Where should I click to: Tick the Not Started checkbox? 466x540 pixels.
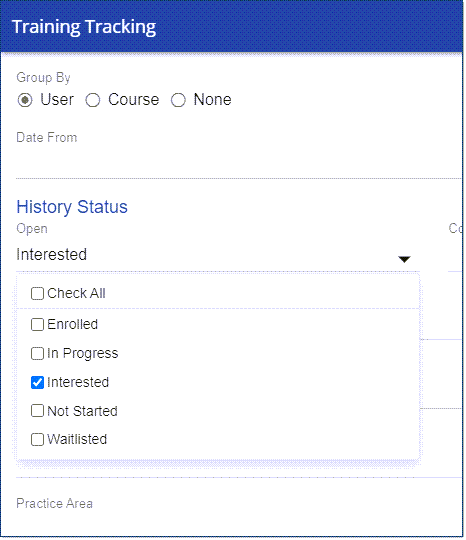[37, 411]
